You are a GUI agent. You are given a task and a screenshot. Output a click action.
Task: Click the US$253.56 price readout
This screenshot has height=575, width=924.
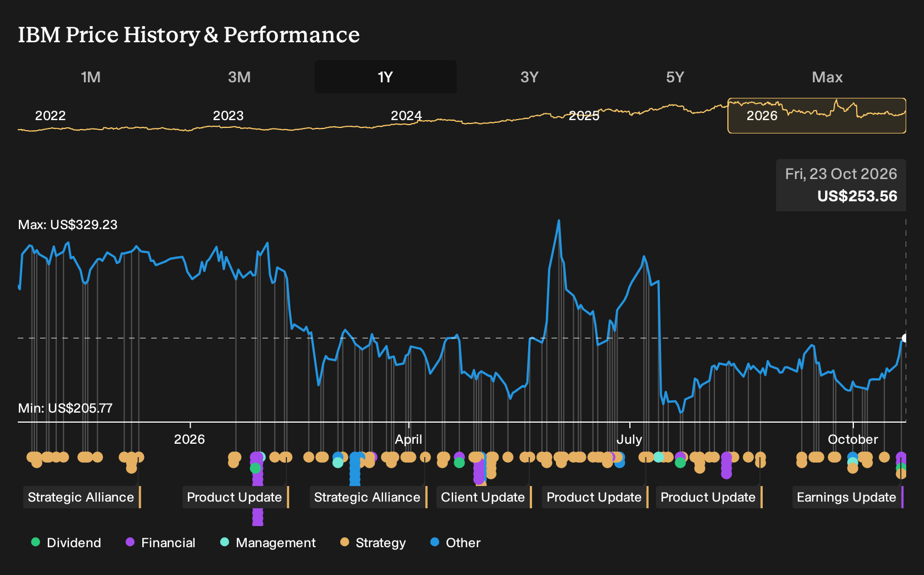tap(857, 196)
